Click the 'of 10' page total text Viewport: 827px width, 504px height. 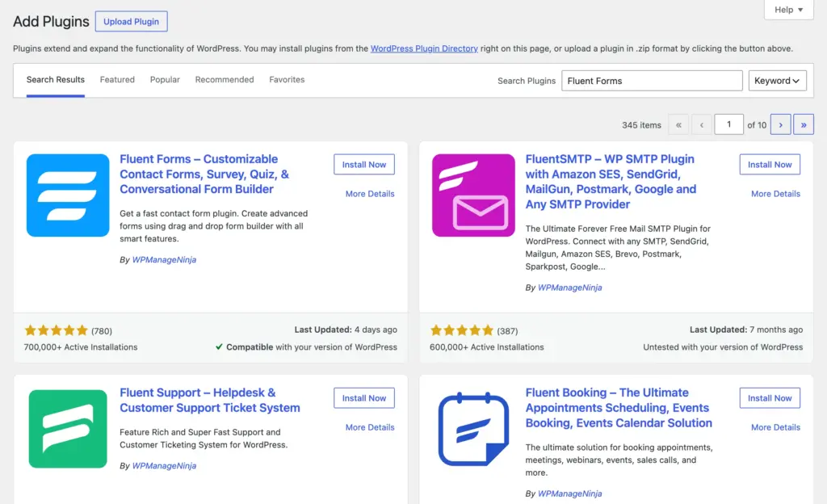(x=757, y=125)
